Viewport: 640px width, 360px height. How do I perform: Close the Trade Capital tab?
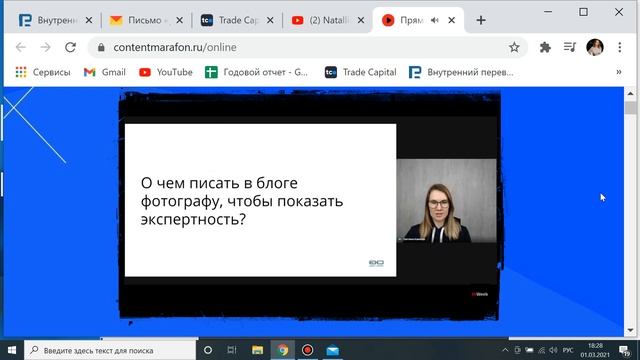[x=270, y=20]
